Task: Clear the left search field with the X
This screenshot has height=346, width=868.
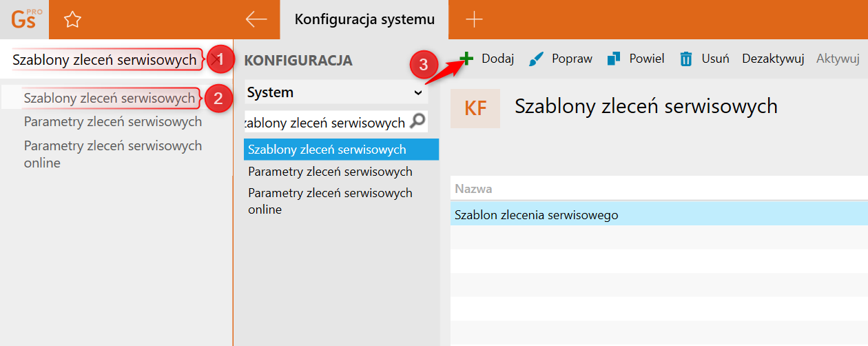Action: pyautogui.click(x=216, y=60)
